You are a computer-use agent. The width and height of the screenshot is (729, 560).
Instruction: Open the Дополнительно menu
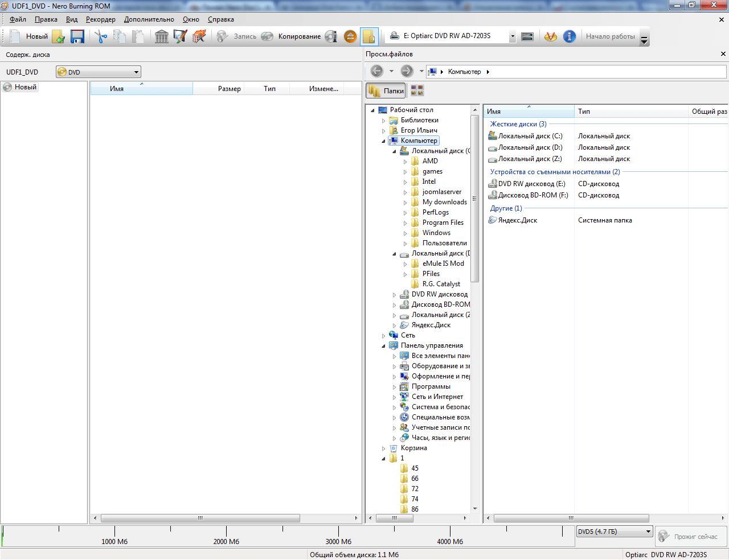click(149, 19)
